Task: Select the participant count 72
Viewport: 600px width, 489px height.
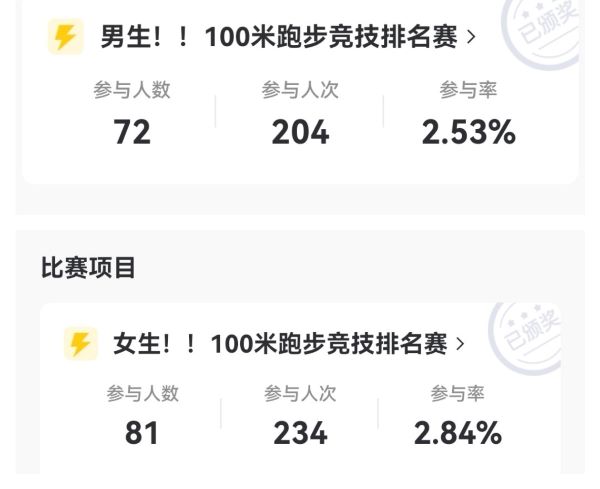Action: coord(132,131)
